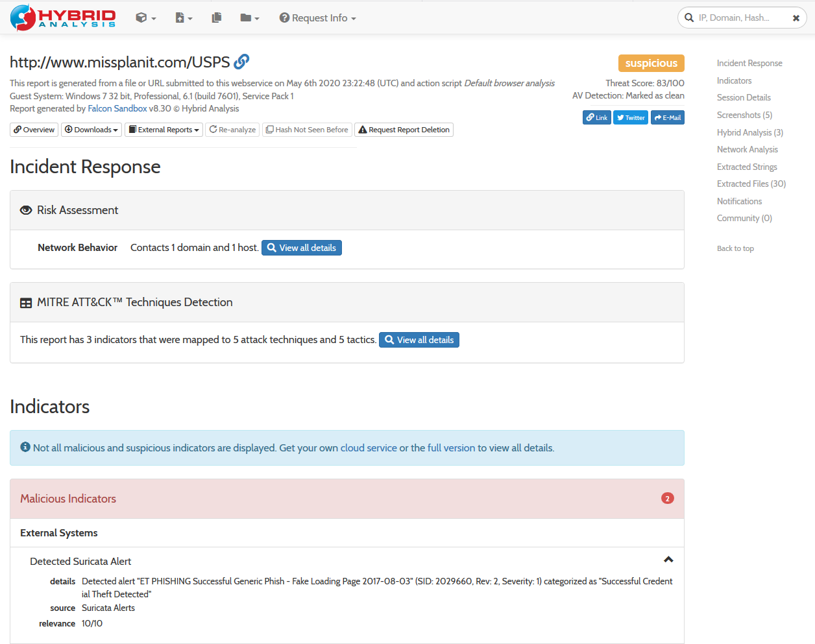Click the Malicious Indicators header
This screenshot has width=815, height=644.
(347, 499)
